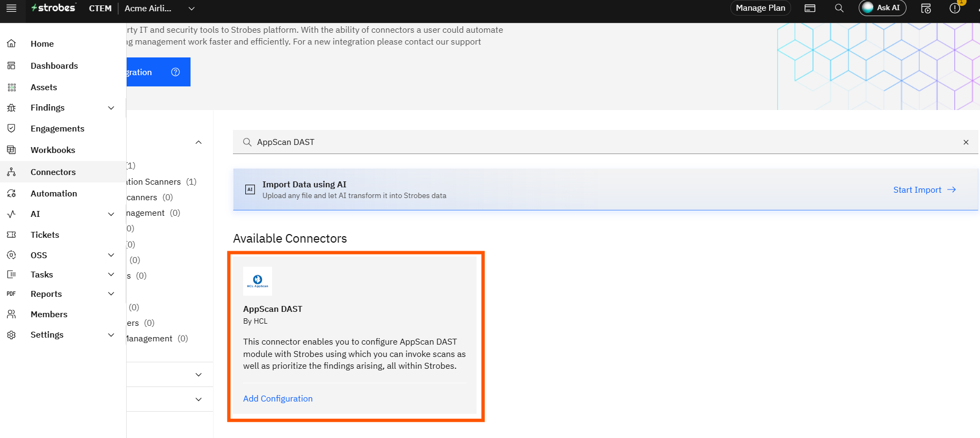Image resolution: width=980 pixels, height=438 pixels.
Task: Open the hamburger navigation menu
Action: 11,8
